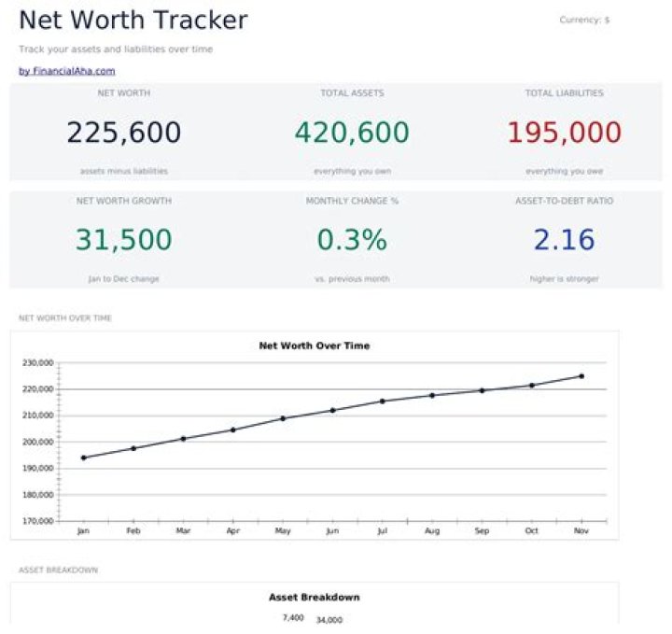Select the Net Worth Tracker title
Screen dimensions: 672x634
click(x=133, y=21)
